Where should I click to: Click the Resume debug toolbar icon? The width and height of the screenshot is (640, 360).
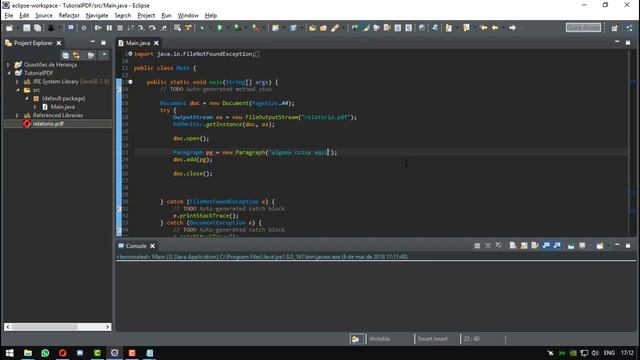[98, 28]
